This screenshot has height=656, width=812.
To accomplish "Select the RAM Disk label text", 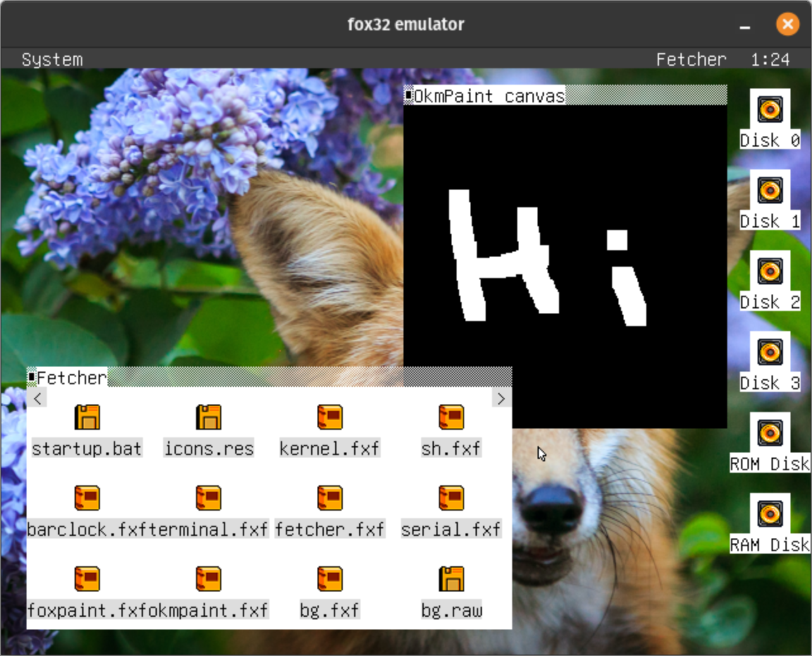I will pos(770,544).
